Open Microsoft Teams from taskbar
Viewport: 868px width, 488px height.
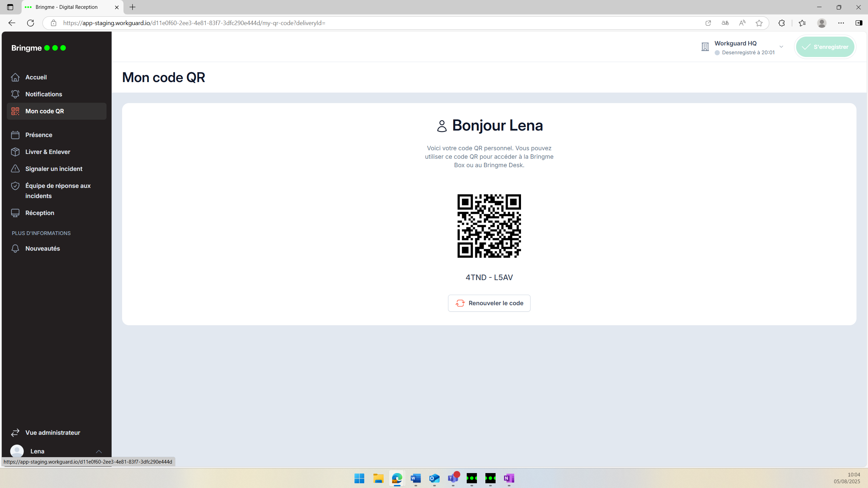click(x=453, y=478)
